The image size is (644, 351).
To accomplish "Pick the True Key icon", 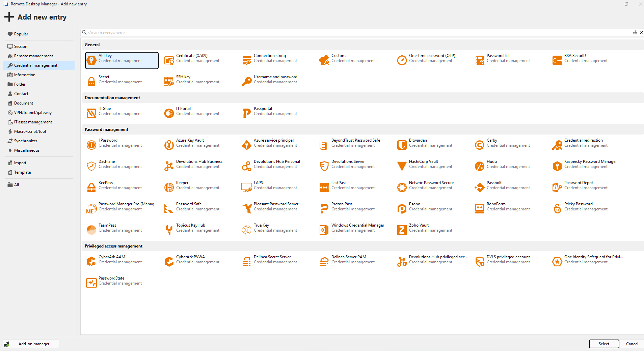I will 247,230.
